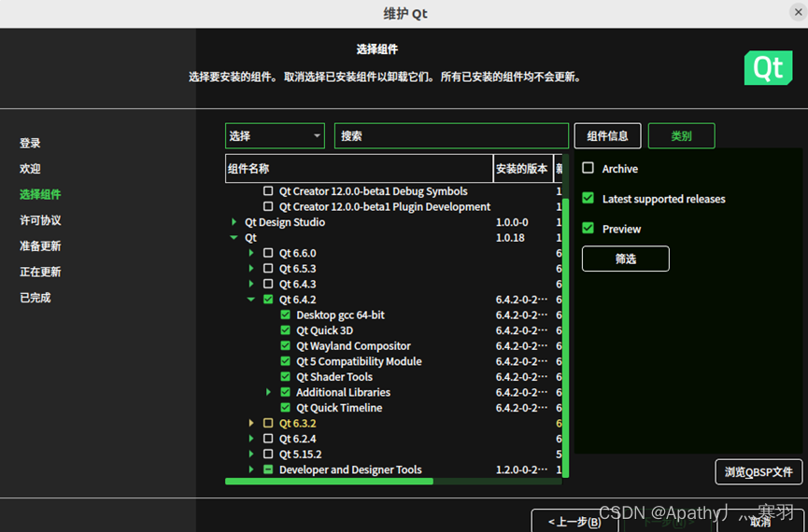The width and height of the screenshot is (808, 532).
Task: Select the 许可协议 step in sidebar
Action: [40, 220]
